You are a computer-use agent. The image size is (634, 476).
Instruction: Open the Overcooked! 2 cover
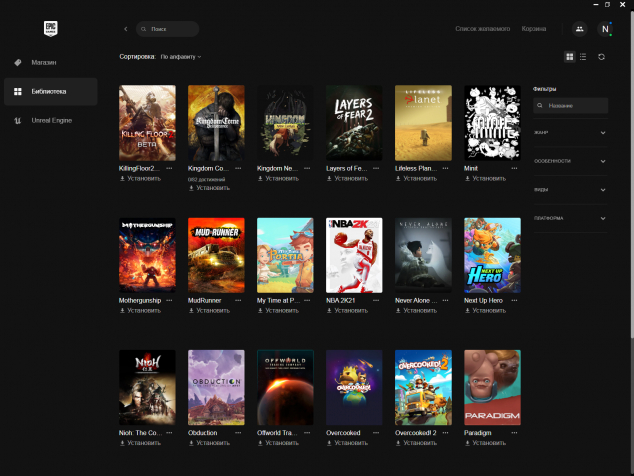tap(423, 387)
